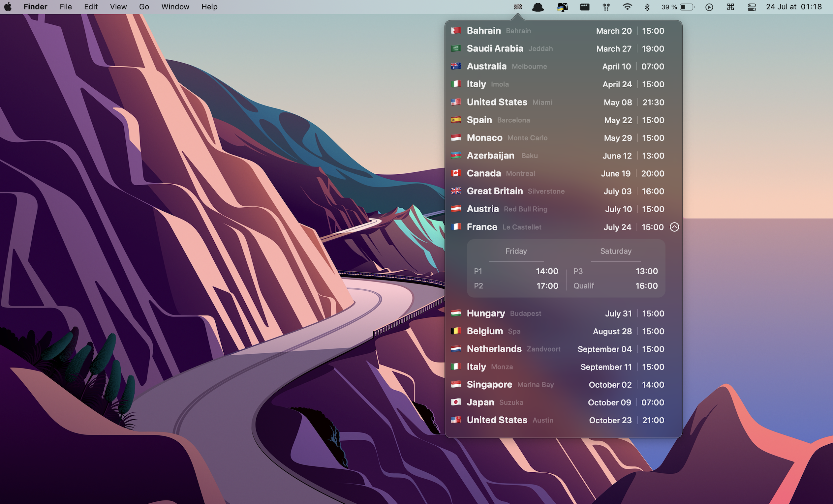833x504 pixels.
Task: Click the Wi-Fi status icon
Action: [627, 7]
